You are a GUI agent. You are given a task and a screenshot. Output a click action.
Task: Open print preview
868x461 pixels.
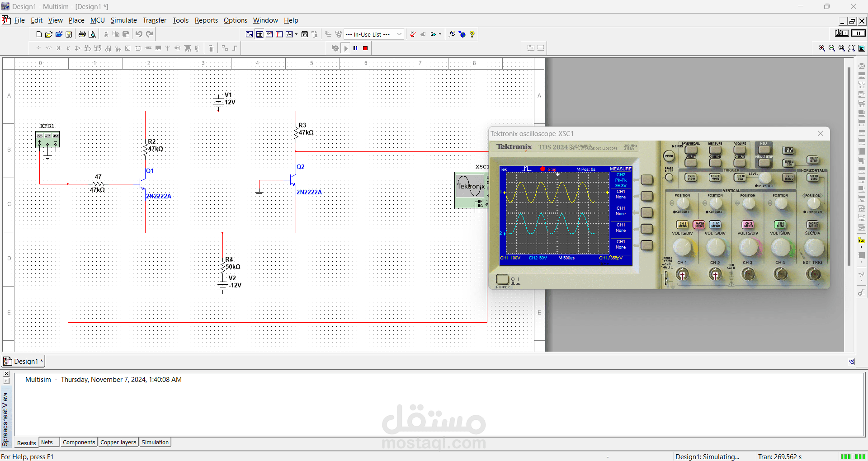point(92,34)
